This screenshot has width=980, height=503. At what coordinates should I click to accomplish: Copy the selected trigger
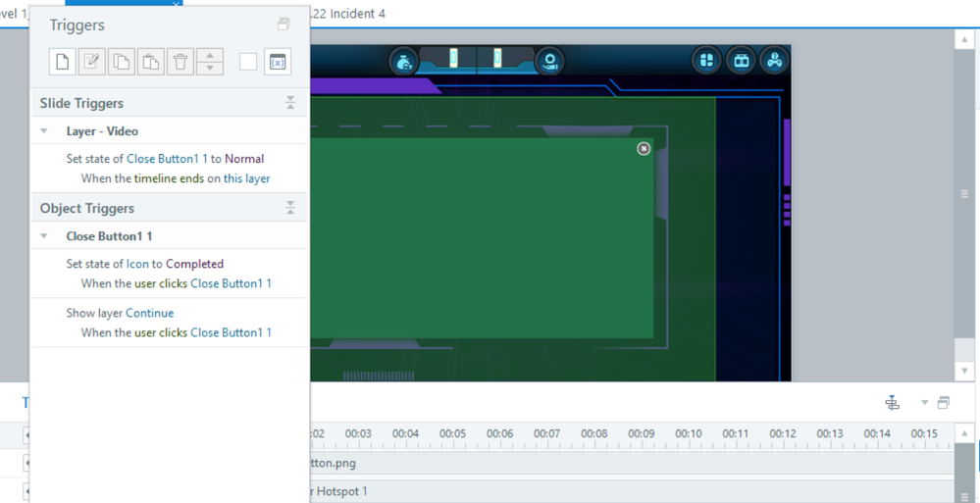[122, 62]
